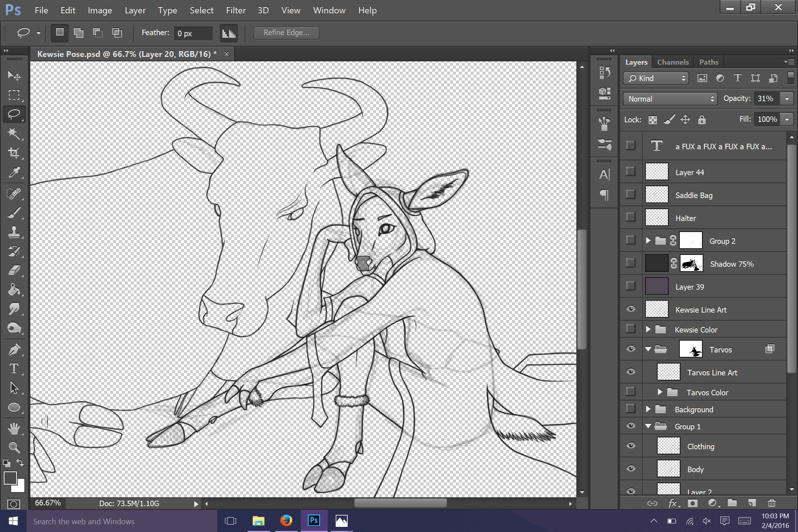Screen dimensions: 798x532
Task: Expand the Kewsie Color group
Action: click(648, 329)
